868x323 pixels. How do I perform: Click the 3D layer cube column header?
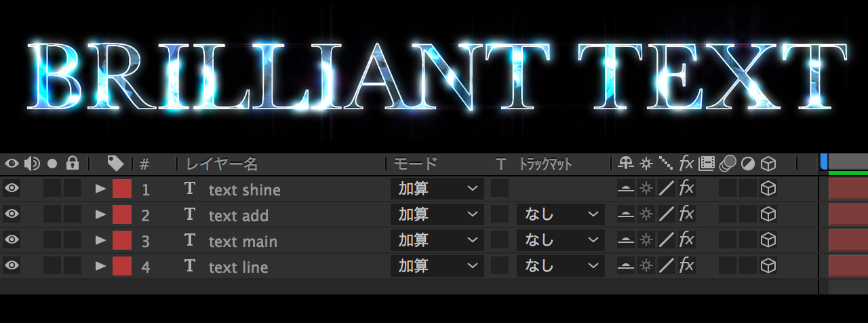tap(768, 164)
